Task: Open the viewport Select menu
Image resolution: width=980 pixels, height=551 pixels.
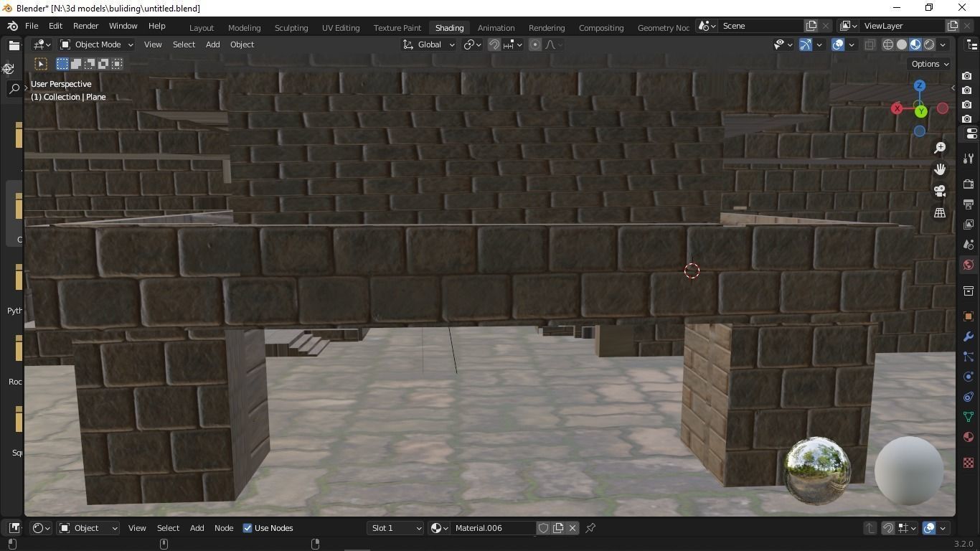Action: point(184,44)
